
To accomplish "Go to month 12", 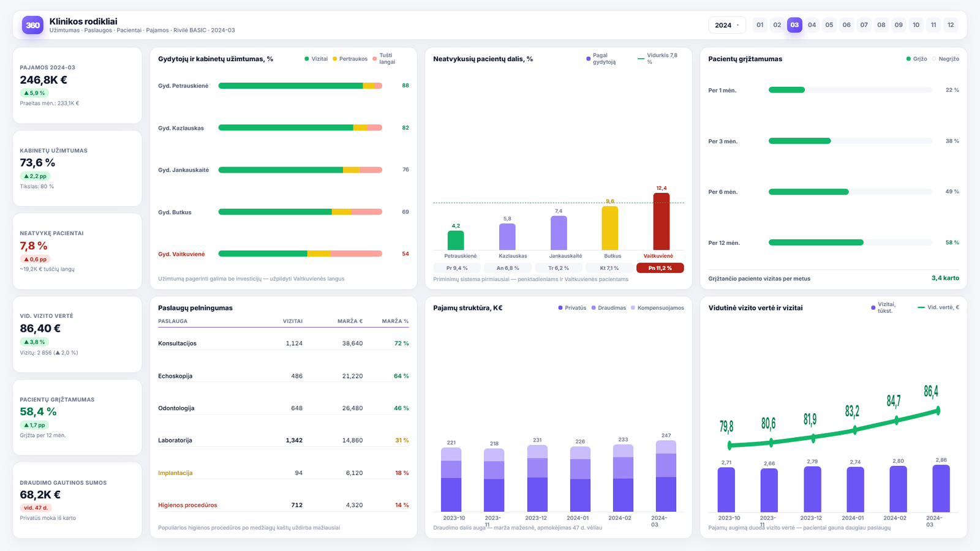I will click(951, 25).
